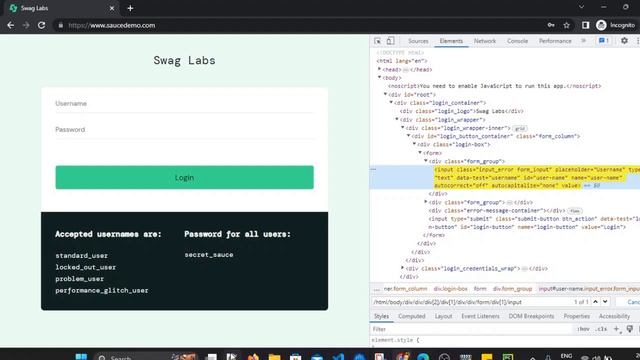Screen dimensions: 640x360
Task: Switch to the Network tab
Action: [485, 41]
